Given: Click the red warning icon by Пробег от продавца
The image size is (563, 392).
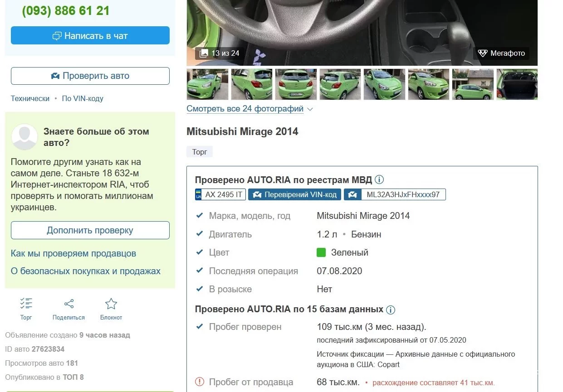Looking at the screenshot, I should click(200, 382).
